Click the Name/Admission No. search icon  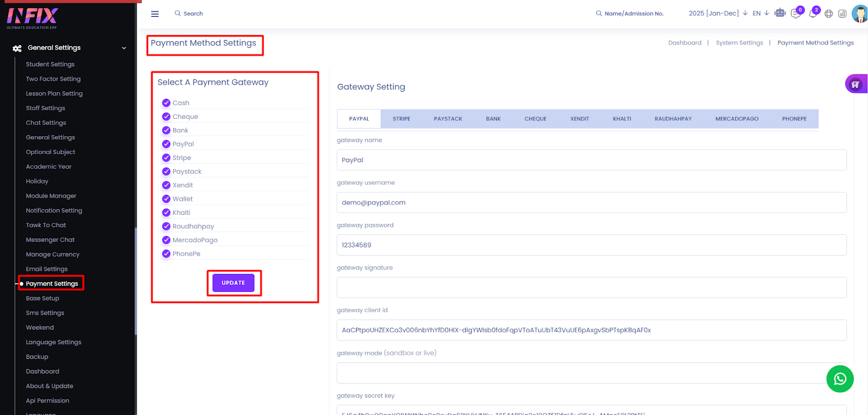pos(599,13)
